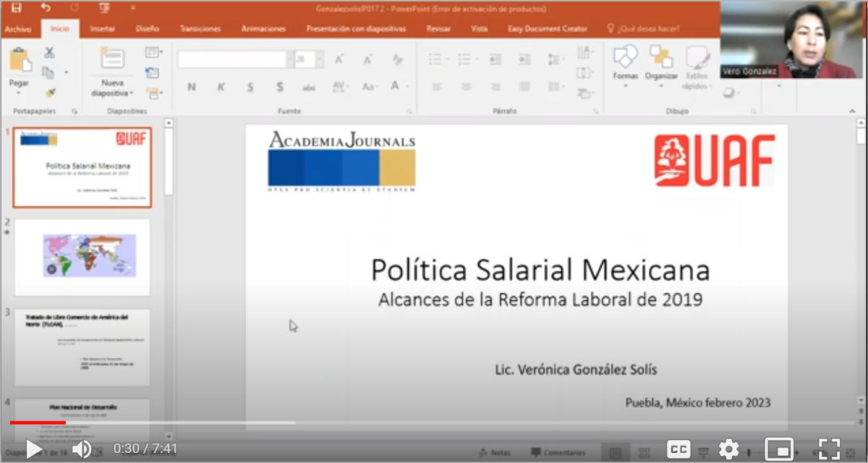Decrease font size with the small A icon
868x463 pixels.
click(367, 59)
